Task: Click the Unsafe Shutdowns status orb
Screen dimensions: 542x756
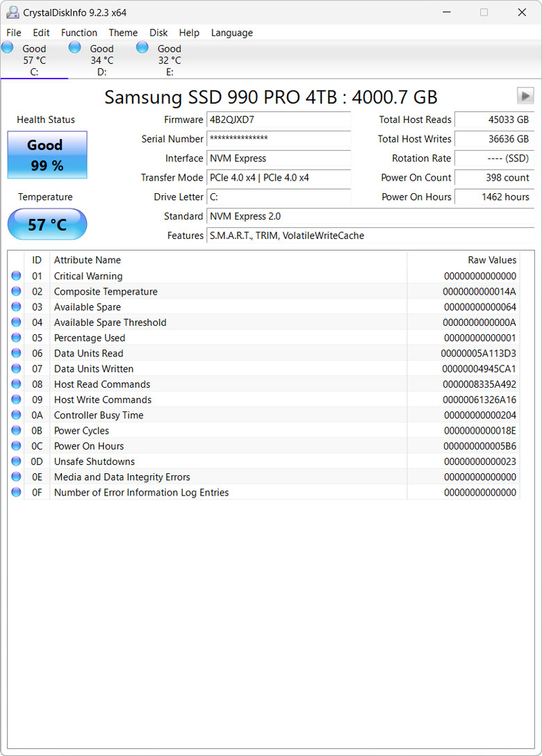Action: (17, 461)
